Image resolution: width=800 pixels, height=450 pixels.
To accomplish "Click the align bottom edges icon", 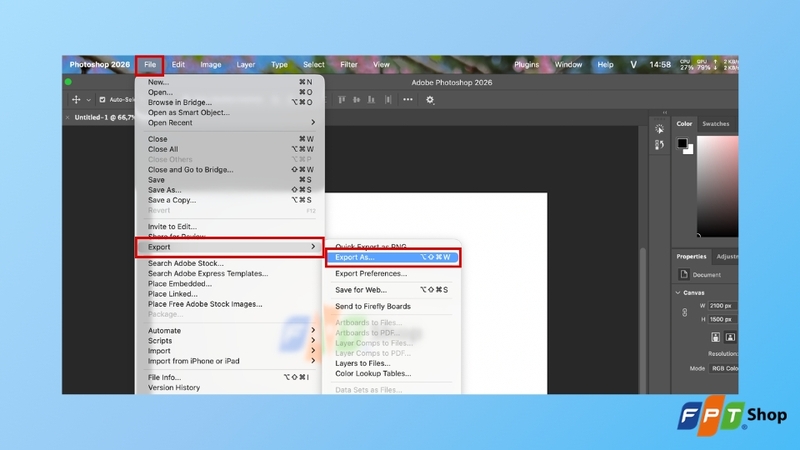I will pos(371,100).
